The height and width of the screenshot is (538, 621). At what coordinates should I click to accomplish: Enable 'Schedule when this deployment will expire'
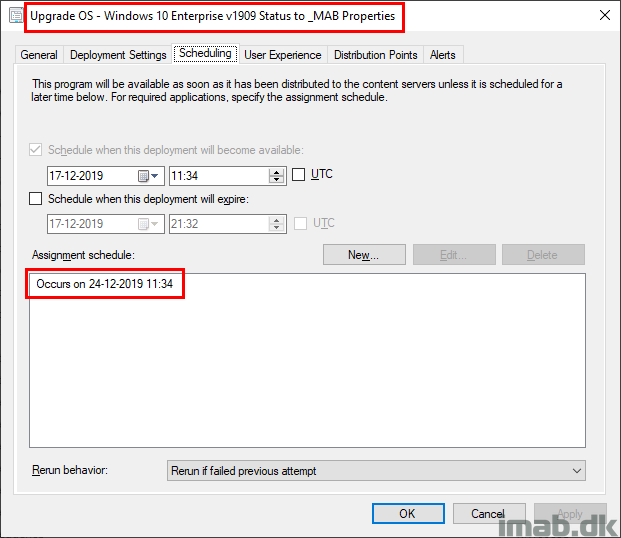coord(36,198)
